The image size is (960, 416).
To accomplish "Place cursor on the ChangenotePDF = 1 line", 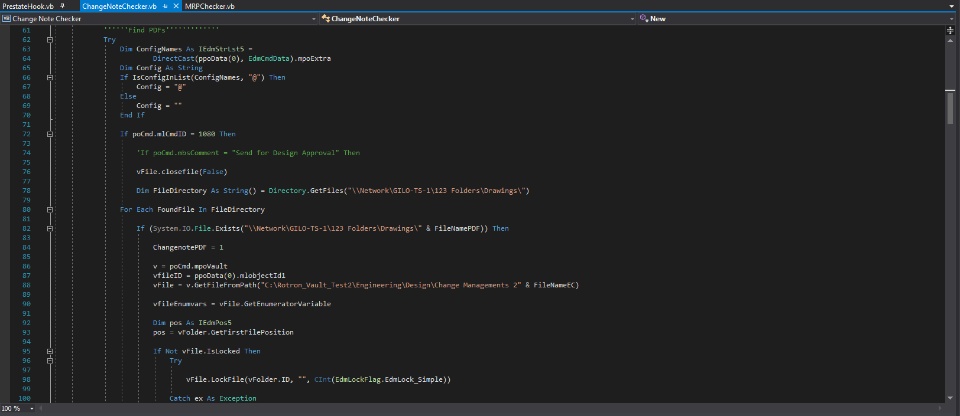I will click(188, 247).
